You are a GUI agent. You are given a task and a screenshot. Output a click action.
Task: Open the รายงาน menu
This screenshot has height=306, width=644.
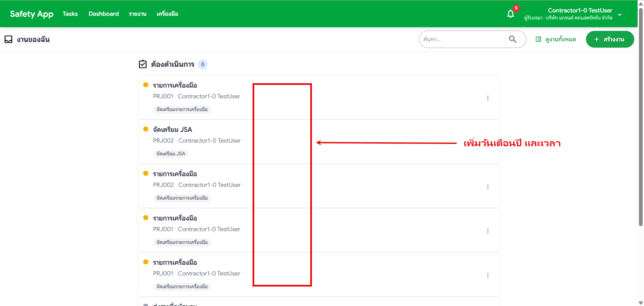point(138,14)
